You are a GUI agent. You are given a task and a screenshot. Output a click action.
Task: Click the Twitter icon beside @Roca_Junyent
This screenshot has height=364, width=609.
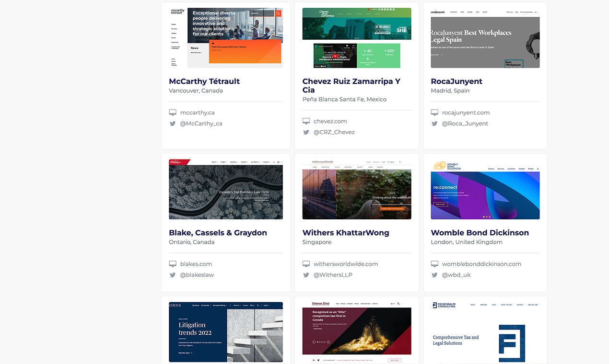(x=434, y=124)
